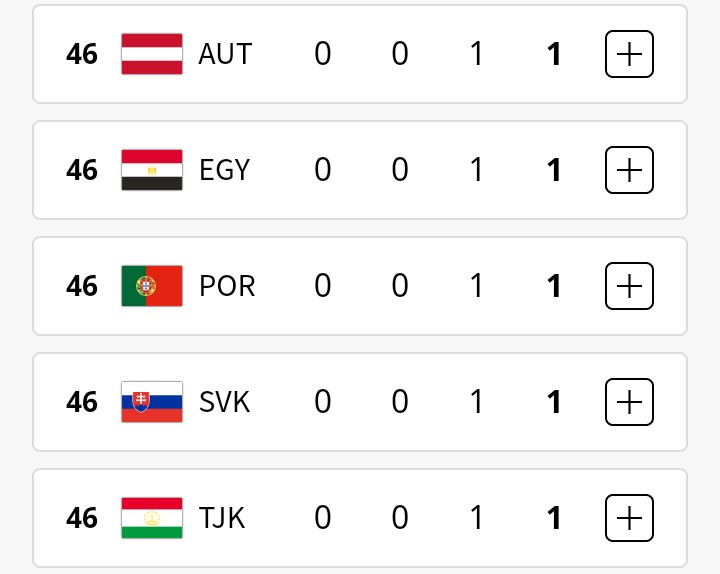
Task: Click the rank number in AUT row
Action: [82, 54]
